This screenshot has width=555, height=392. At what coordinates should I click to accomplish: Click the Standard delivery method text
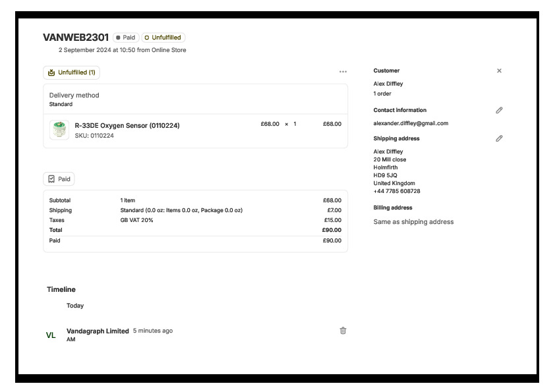tap(61, 104)
